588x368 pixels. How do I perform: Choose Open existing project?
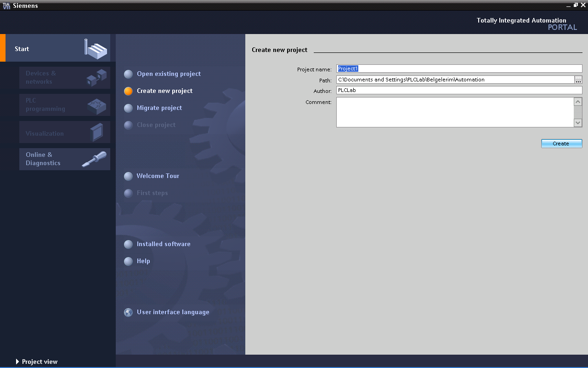169,74
